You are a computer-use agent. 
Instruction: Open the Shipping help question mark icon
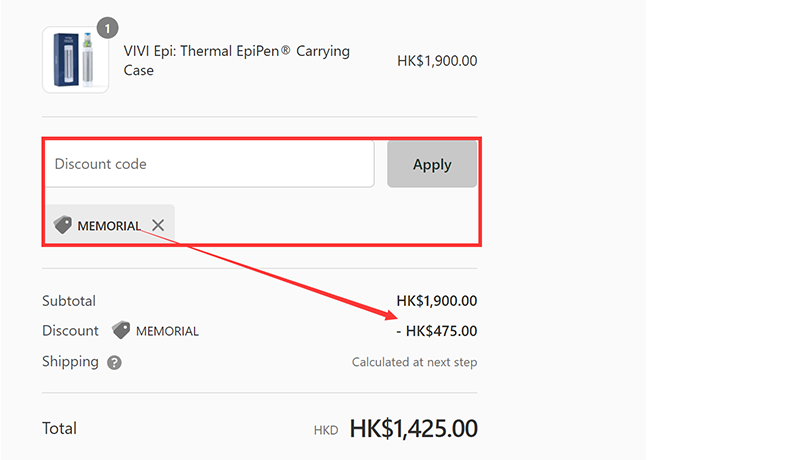click(x=114, y=363)
